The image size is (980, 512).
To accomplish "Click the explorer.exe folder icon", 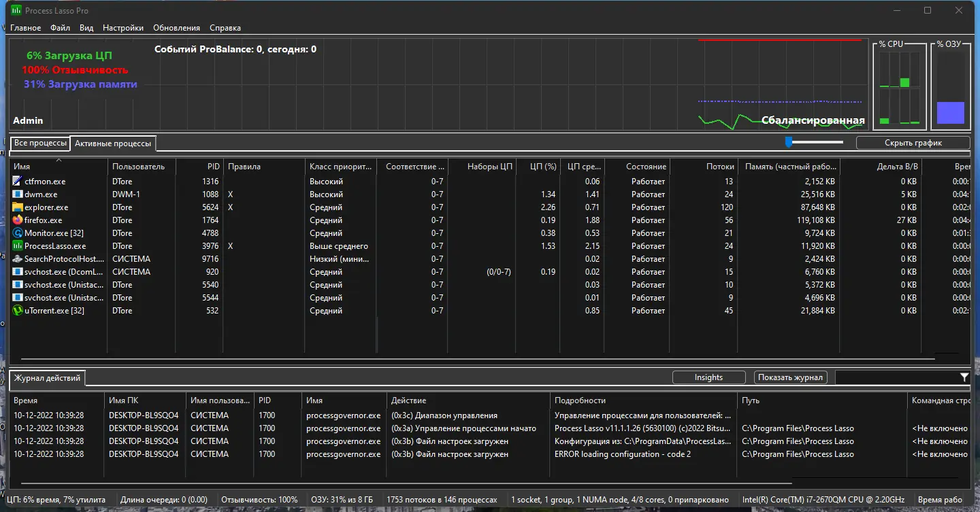I will pyautogui.click(x=18, y=207).
